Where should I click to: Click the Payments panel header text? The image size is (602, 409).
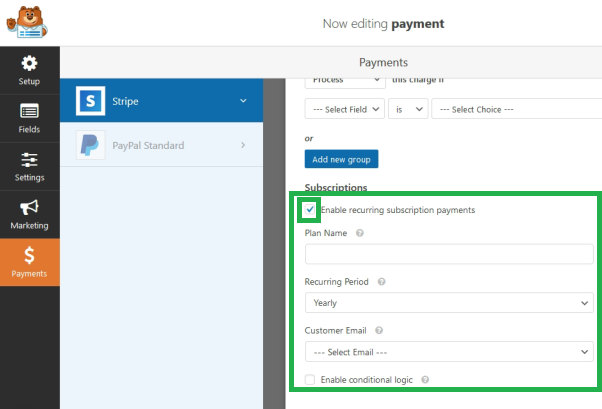coord(383,63)
